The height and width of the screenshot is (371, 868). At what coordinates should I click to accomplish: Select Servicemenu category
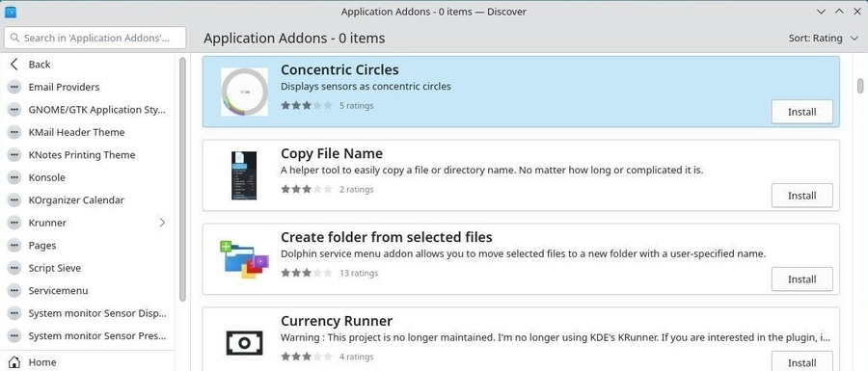(x=89, y=291)
